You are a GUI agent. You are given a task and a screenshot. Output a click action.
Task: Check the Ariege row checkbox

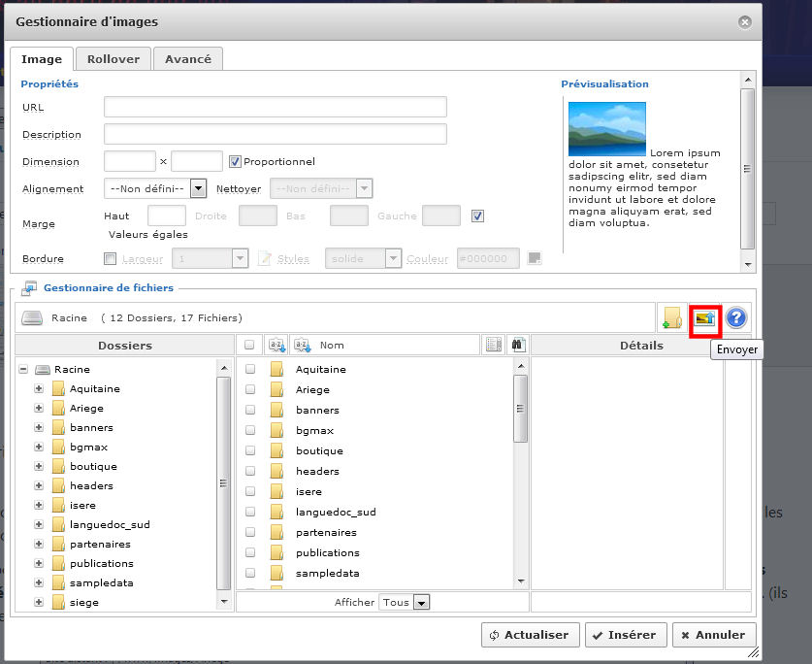250,390
